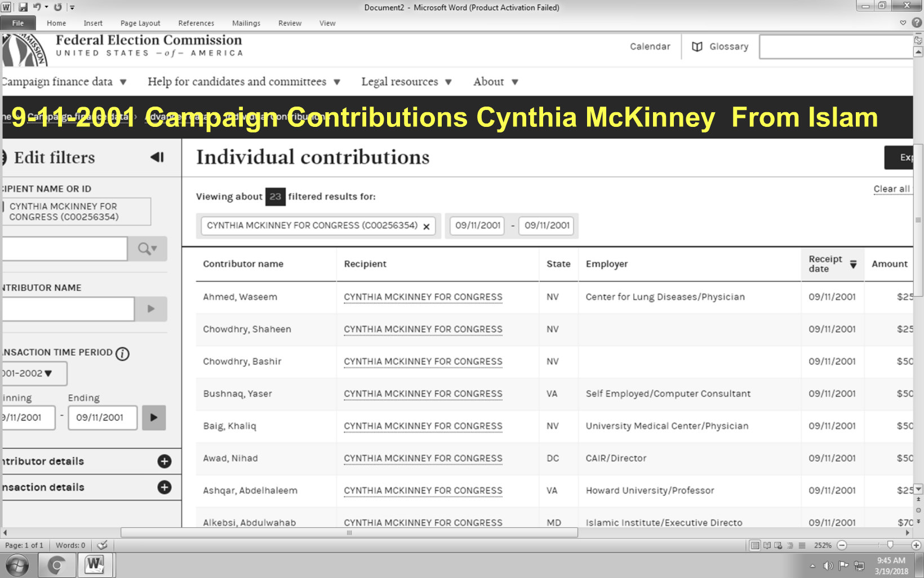Click the zoom in plus button
This screenshot has width=924, height=578.
(x=916, y=545)
